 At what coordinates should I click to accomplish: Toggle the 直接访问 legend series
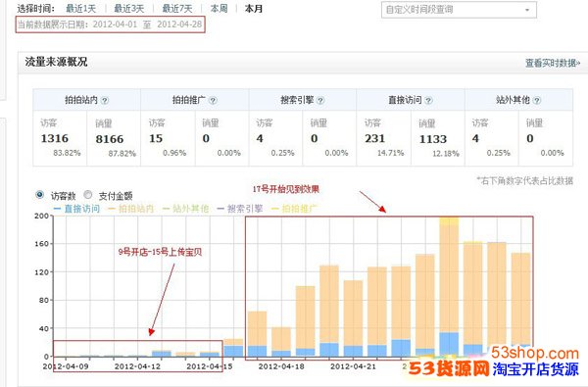(76, 209)
